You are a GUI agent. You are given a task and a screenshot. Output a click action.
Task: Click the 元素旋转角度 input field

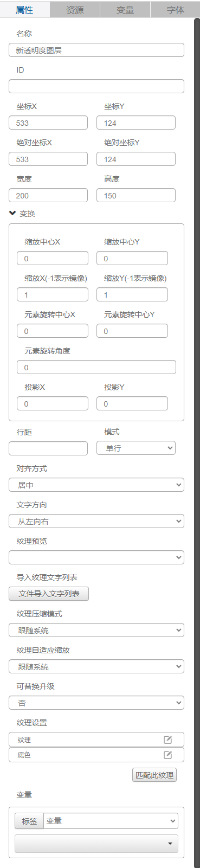pos(96,367)
